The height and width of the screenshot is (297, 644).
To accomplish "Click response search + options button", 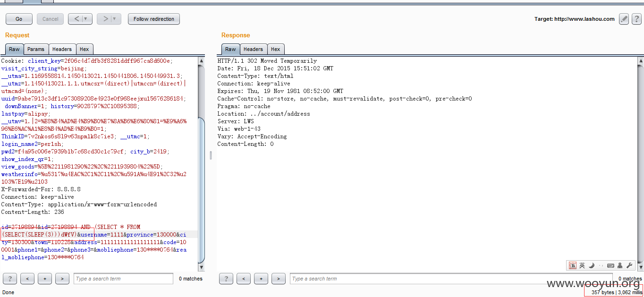I will click(x=261, y=279).
